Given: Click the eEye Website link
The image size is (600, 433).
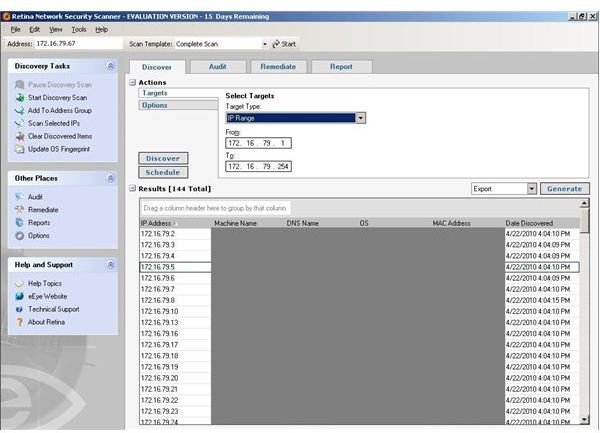Looking at the screenshot, I should (47, 296).
